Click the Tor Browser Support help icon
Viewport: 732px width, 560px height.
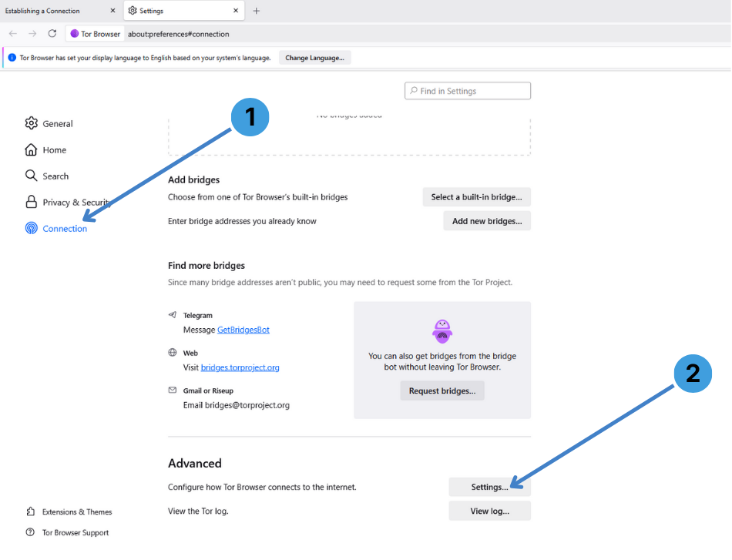(x=30, y=532)
